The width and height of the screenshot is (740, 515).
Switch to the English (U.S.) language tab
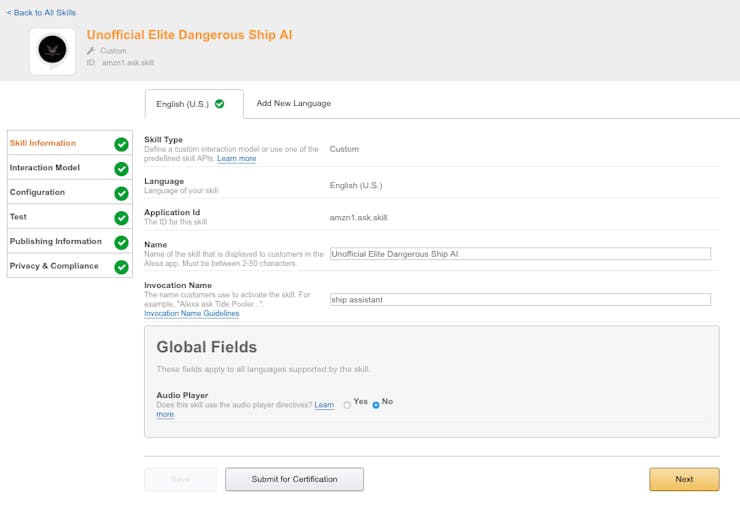pos(194,104)
